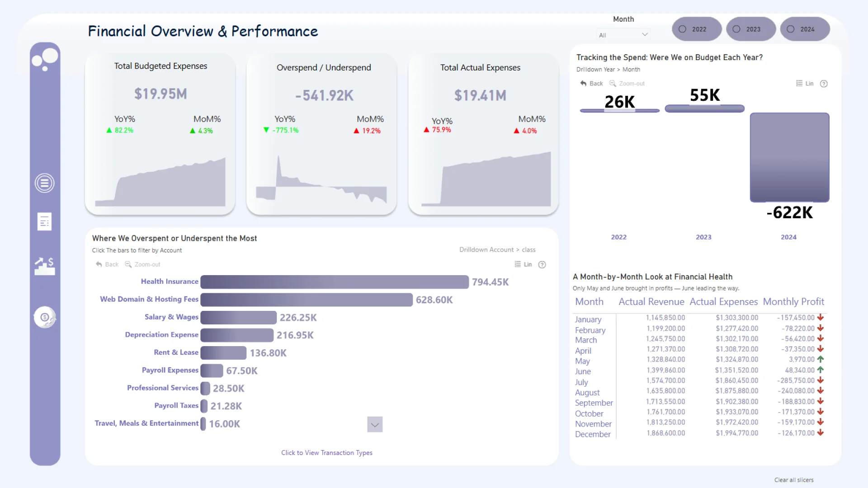The image size is (868, 488).
Task: Click help icon in yearly budget chart
Action: pyautogui.click(x=824, y=84)
